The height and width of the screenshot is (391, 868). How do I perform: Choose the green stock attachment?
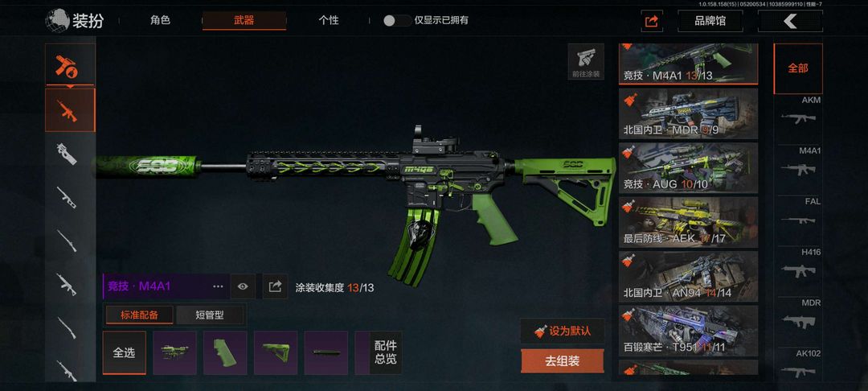276,353
